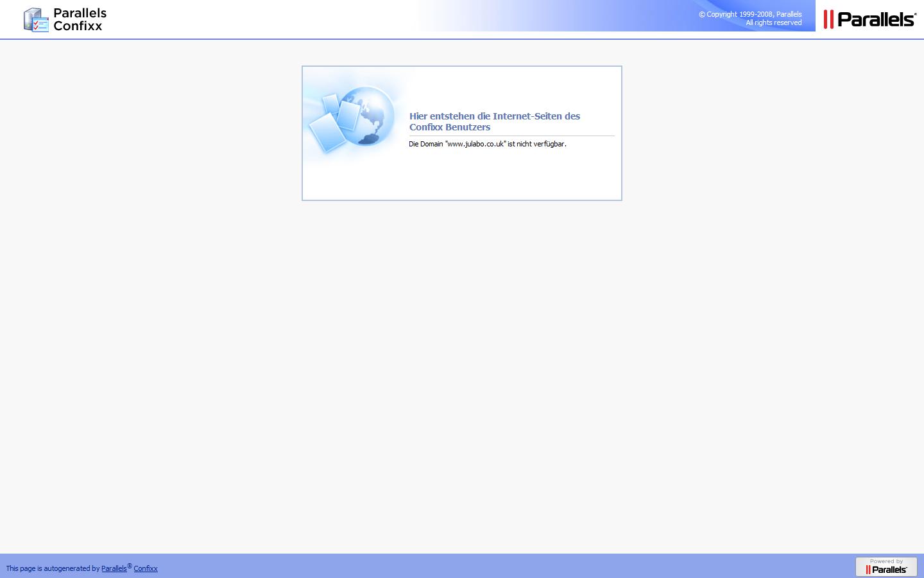924x578 pixels.
Task: Click the Powered by Parallels badge
Action: (x=886, y=566)
